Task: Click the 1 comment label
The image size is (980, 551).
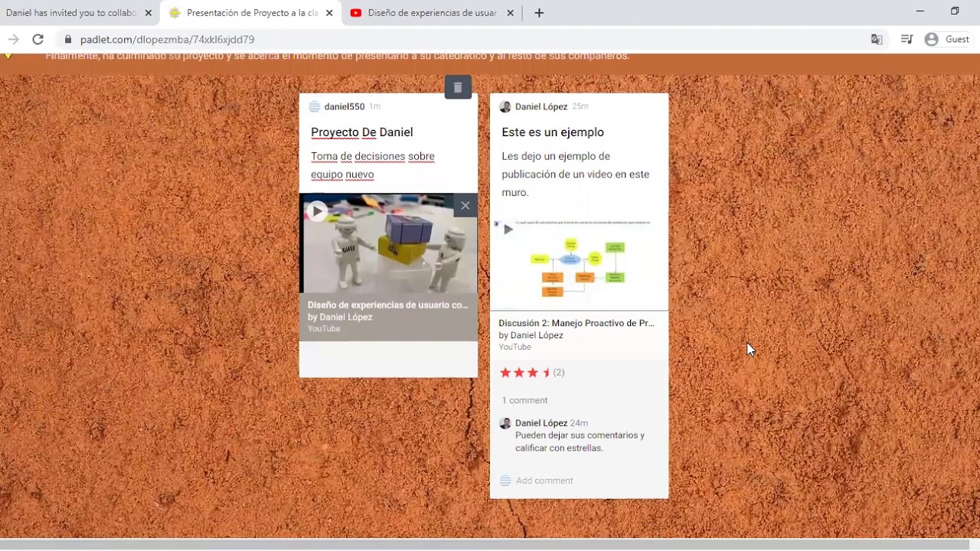Action: pos(524,400)
